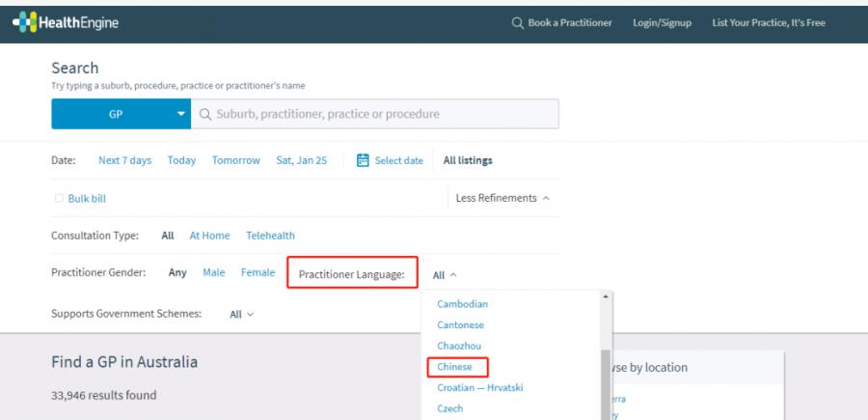Click the Find a GP in Australia heading
The image size is (868, 420).
[124, 362]
